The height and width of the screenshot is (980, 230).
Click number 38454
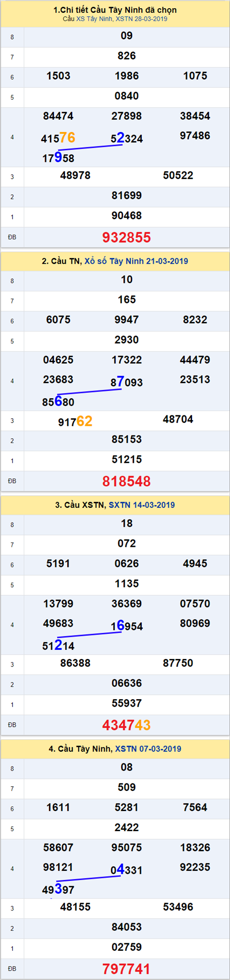pos(195,116)
